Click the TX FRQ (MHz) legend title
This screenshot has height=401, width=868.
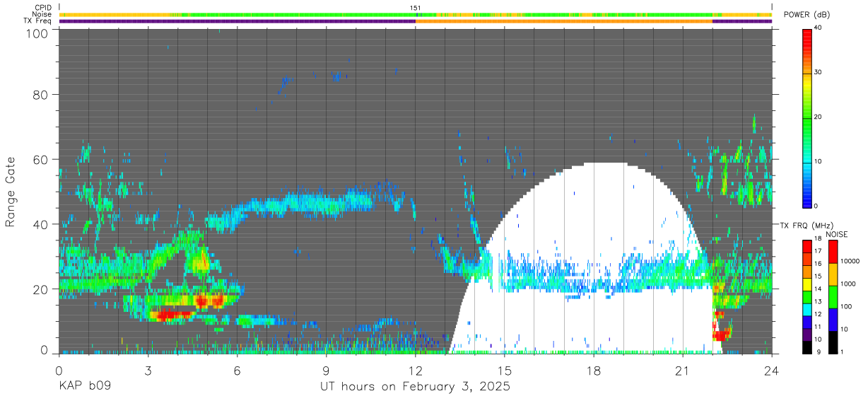coord(807,225)
